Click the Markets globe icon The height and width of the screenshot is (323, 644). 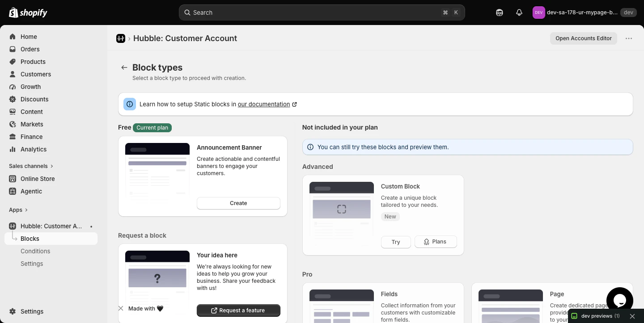tap(13, 124)
